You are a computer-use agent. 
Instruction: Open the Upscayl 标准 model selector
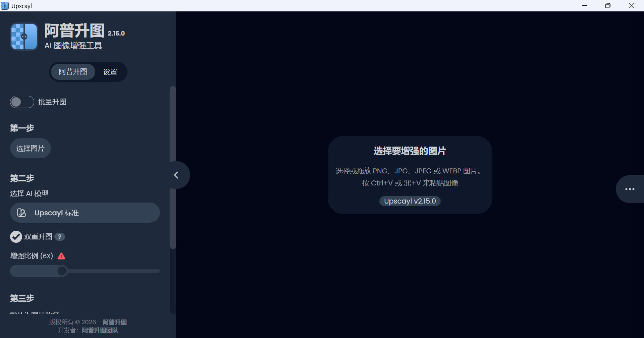85,213
